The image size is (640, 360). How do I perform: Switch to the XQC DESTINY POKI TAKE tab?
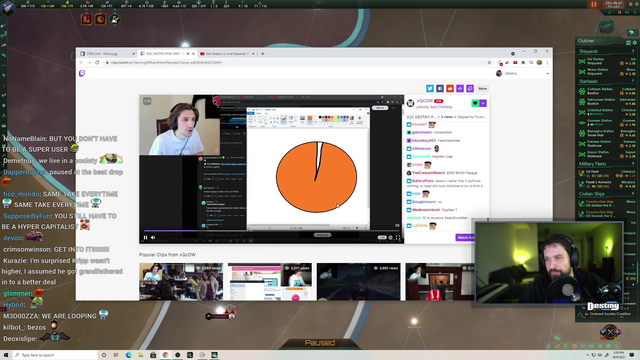(167, 54)
